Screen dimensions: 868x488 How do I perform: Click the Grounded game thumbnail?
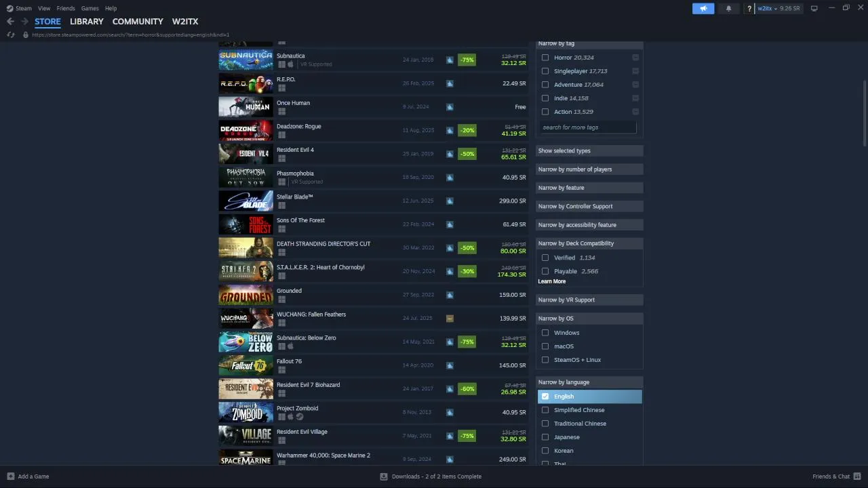(245, 295)
